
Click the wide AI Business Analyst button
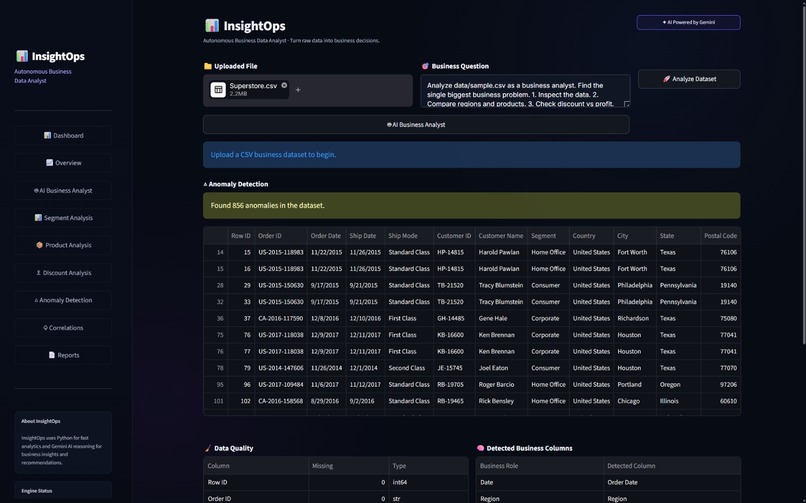(416, 124)
